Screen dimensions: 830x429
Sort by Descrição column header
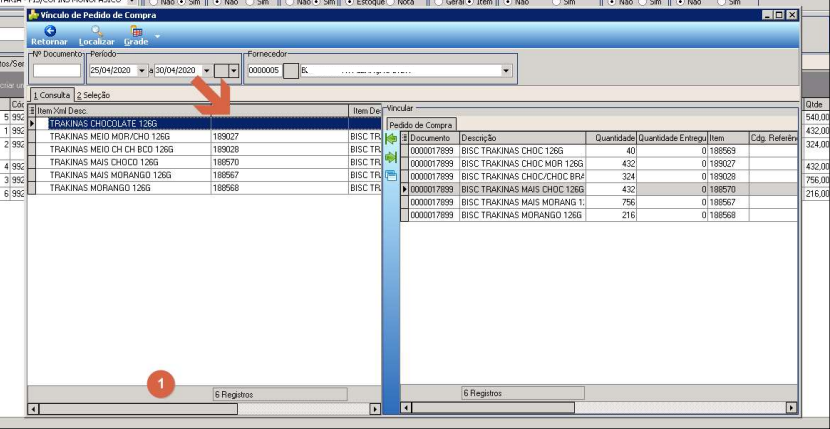522,138
